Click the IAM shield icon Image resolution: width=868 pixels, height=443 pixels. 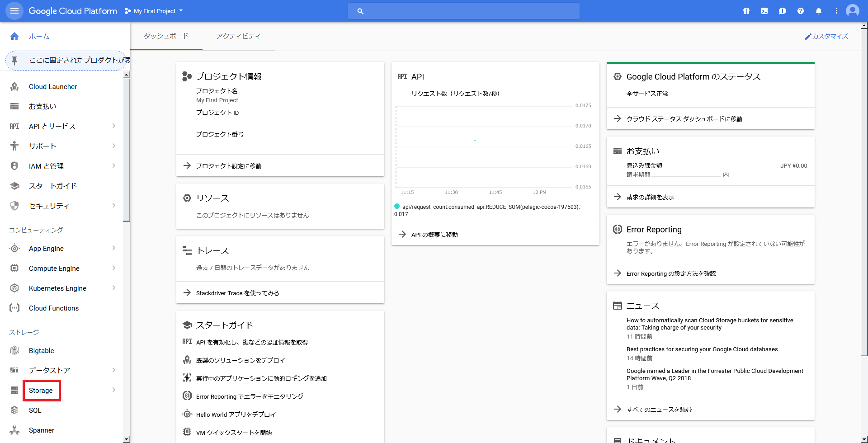coord(14,166)
